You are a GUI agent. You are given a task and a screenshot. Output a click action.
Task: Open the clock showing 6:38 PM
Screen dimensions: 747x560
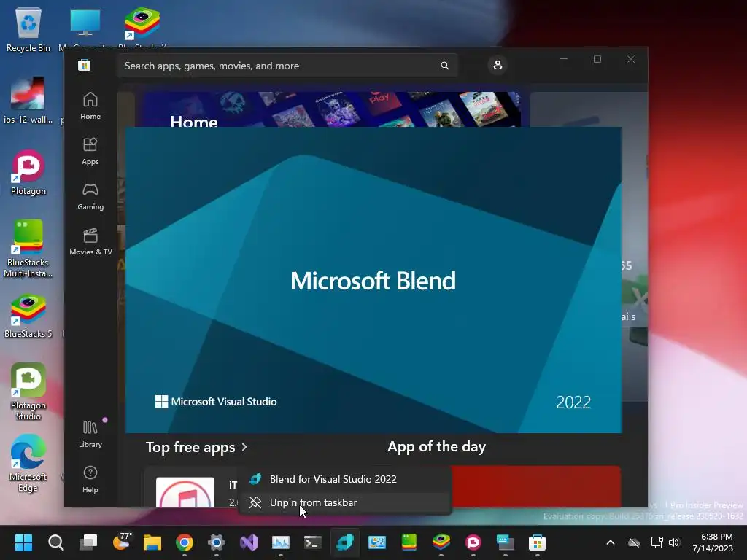712,542
